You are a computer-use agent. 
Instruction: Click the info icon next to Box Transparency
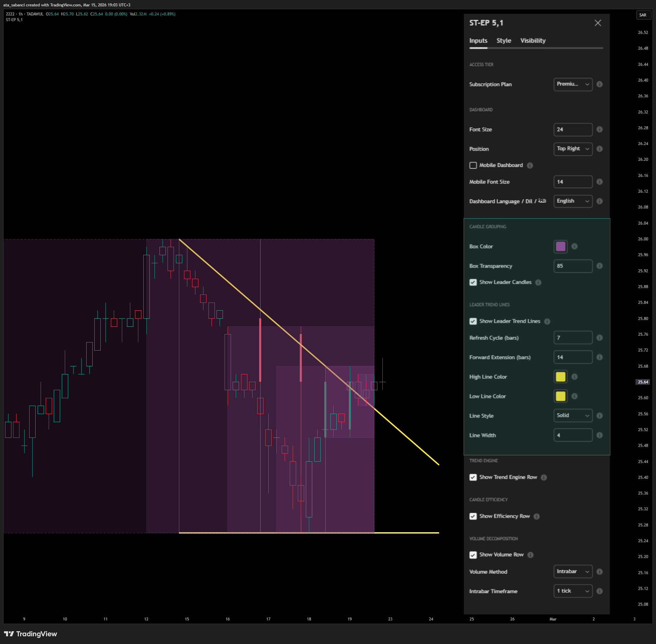click(x=600, y=266)
